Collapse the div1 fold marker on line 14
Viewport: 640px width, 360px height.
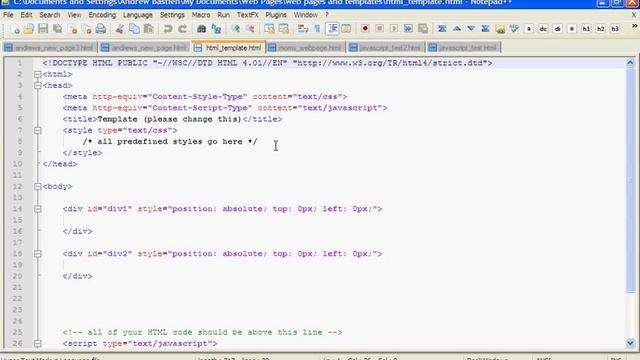tap(38, 209)
